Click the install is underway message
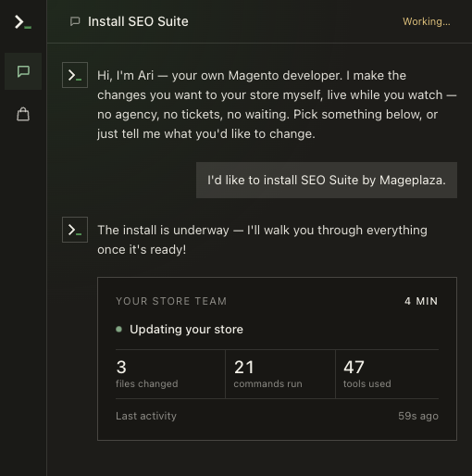472x476 pixels. tap(262, 240)
